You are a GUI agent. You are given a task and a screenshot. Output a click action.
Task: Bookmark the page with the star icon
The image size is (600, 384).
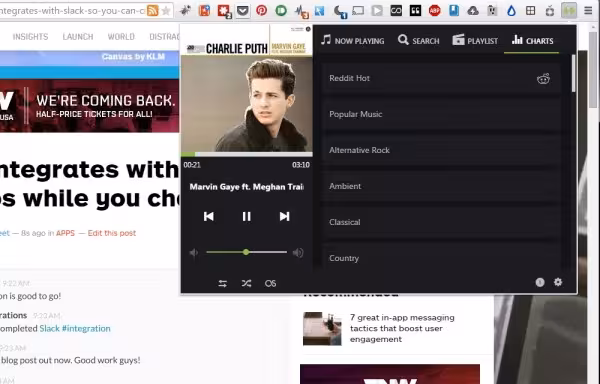pos(166,10)
